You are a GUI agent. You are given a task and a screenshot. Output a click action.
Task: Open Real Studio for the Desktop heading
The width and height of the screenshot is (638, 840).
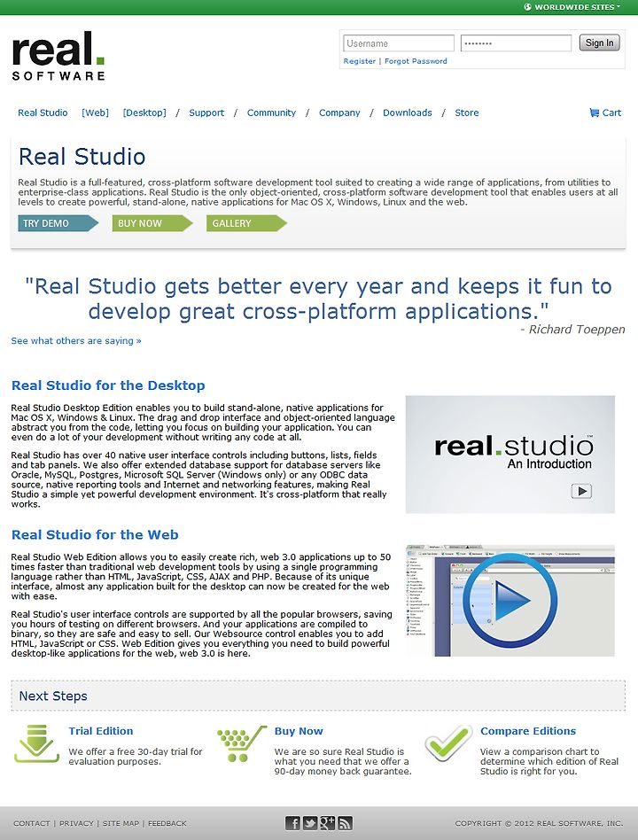click(x=108, y=385)
